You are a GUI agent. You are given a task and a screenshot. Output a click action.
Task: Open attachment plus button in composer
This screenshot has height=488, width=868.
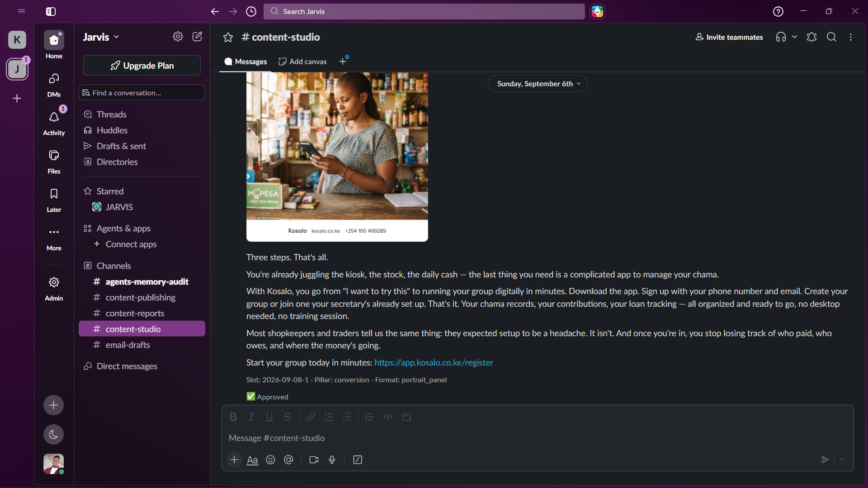234,460
